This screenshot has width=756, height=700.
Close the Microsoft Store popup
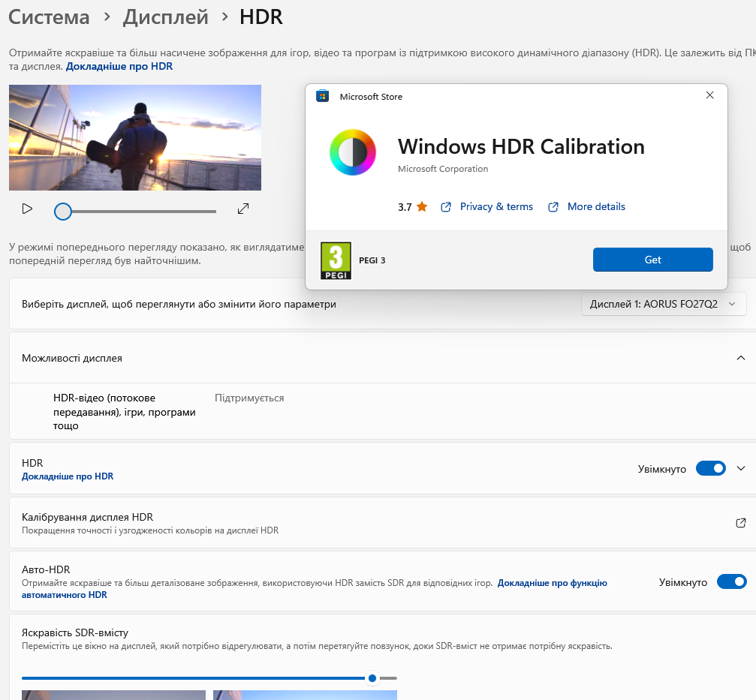709,95
